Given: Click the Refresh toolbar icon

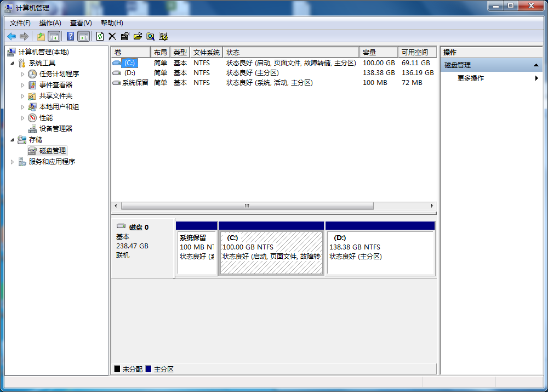Looking at the screenshot, I should pyautogui.click(x=100, y=36).
